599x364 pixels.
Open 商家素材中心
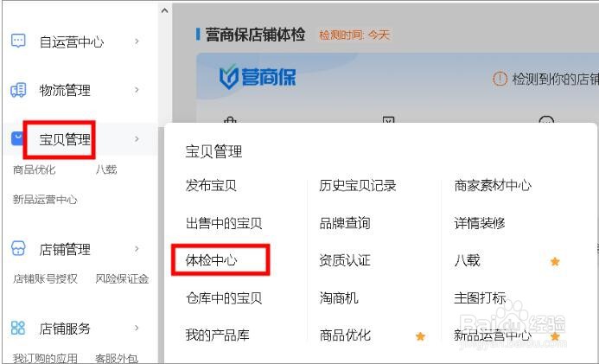pyautogui.click(x=493, y=186)
